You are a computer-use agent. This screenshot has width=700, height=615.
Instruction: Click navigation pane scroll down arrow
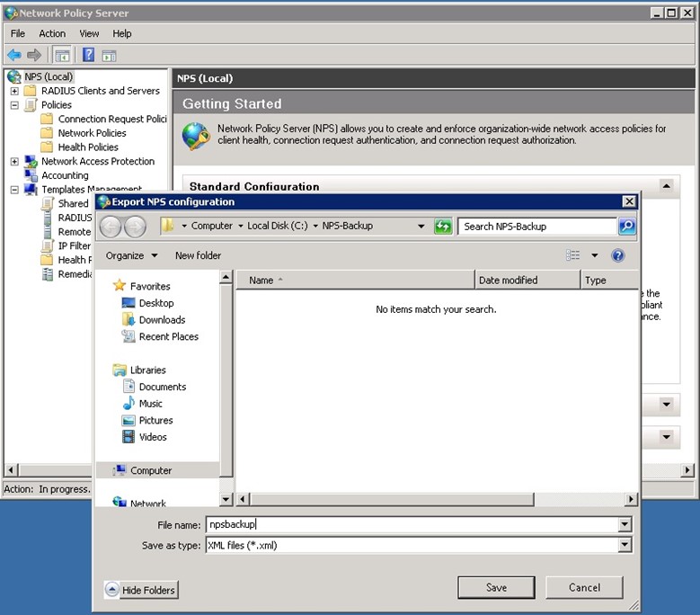pyautogui.click(x=226, y=499)
